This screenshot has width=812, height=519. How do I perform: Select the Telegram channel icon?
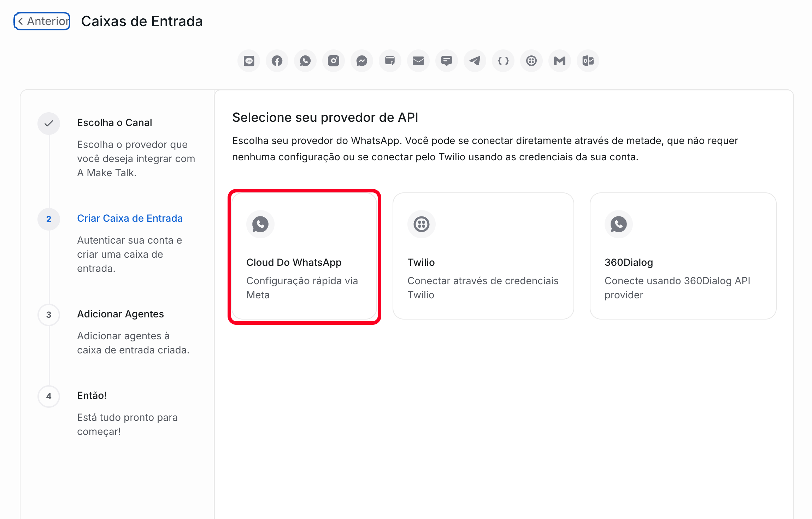475,60
